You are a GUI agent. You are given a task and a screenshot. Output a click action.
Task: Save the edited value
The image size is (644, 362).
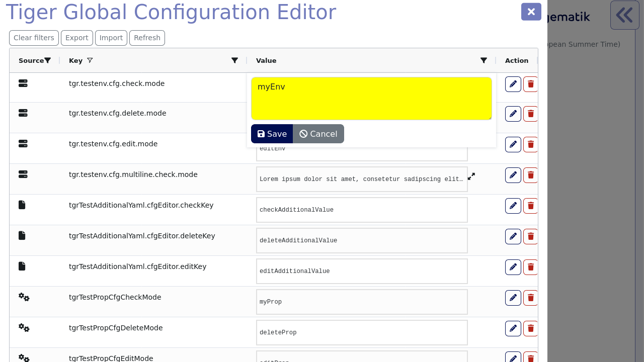click(x=272, y=134)
